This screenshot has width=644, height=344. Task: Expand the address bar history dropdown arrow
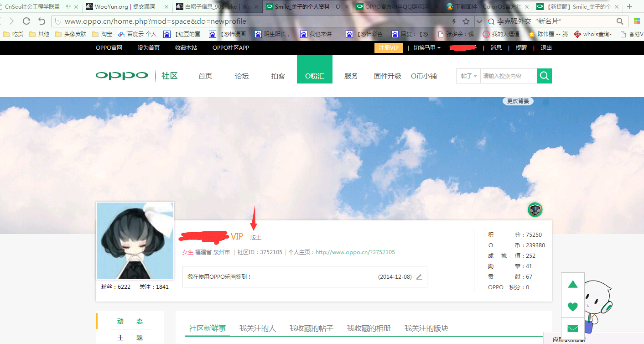[x=479, y=21]
